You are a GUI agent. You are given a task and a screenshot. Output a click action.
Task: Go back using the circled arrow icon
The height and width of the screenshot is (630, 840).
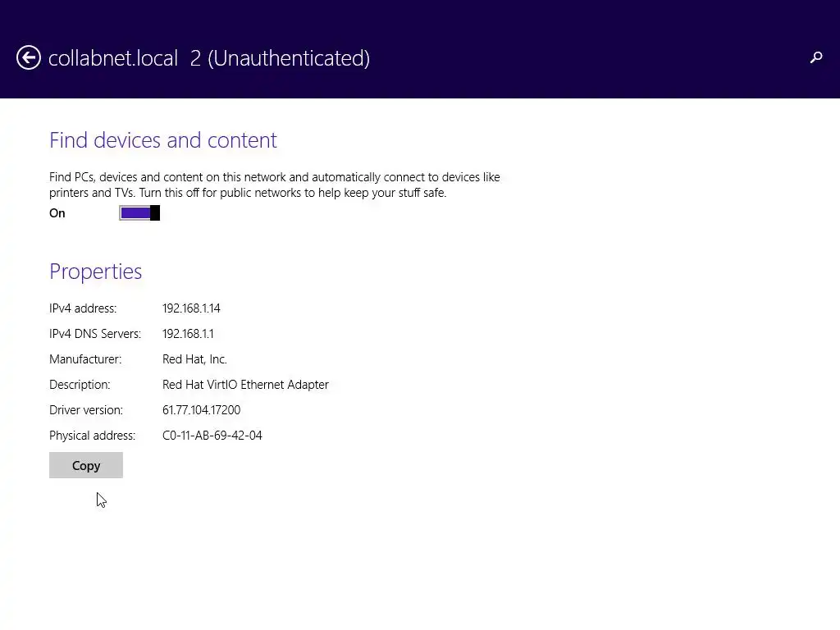pos(29,58)
